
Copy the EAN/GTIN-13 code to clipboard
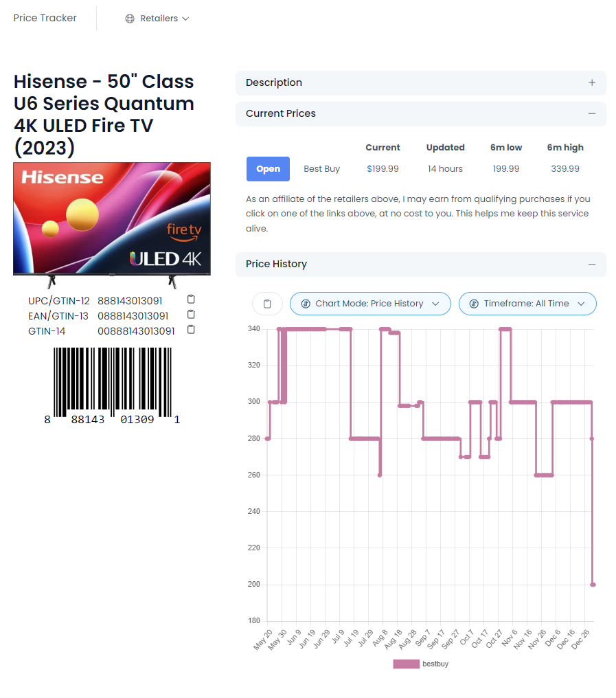coord(192,315)
